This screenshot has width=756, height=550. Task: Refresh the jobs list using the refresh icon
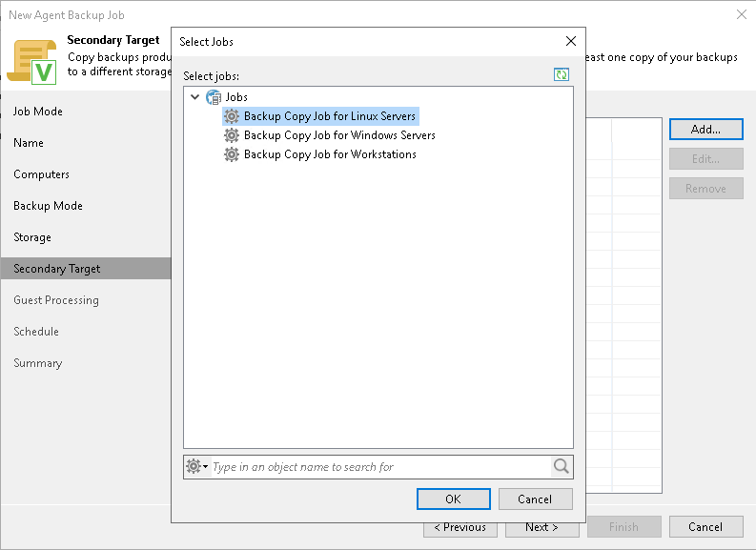[x=562, y=74]
